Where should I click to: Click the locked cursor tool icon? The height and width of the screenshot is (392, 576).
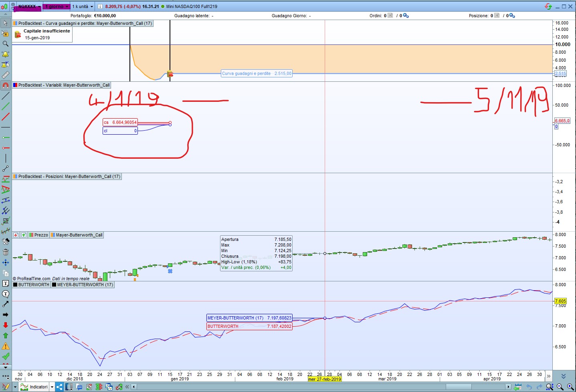coord(6,33)
